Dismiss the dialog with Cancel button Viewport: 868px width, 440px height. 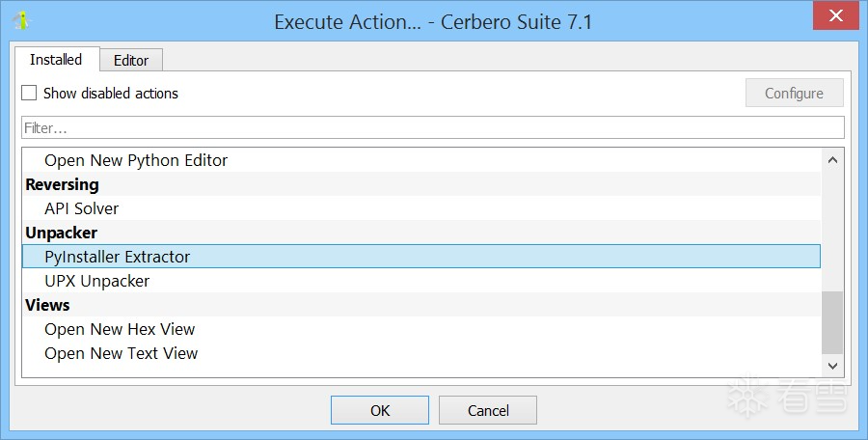click(x=488, y=410)
